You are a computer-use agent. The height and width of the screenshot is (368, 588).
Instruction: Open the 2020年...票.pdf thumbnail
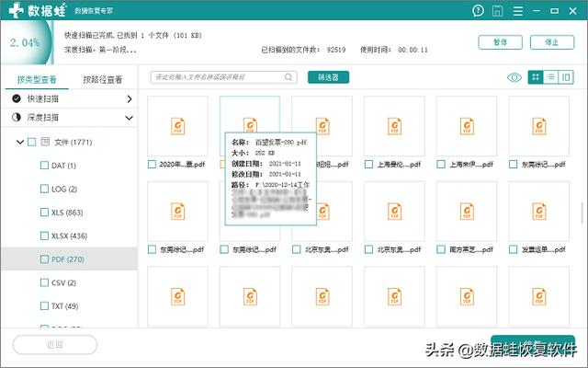[x=177, y=126]
